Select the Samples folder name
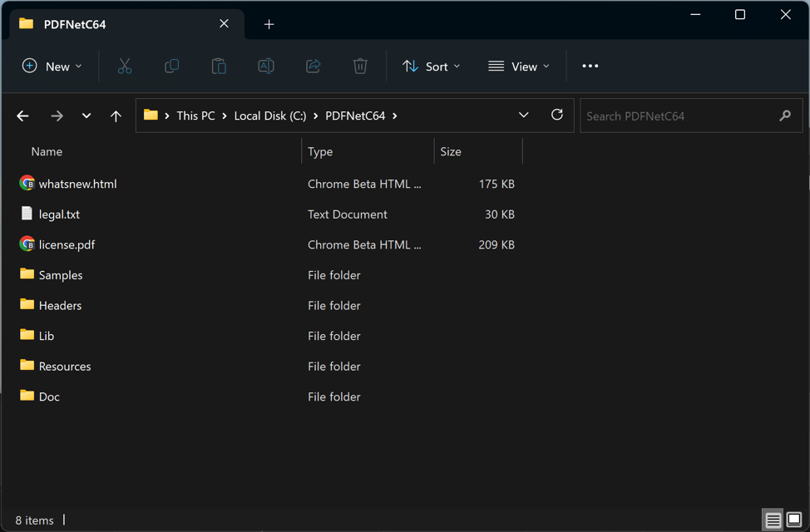Image resolution: width=810 pixels, height=532 pixels. tap(61, 275)
